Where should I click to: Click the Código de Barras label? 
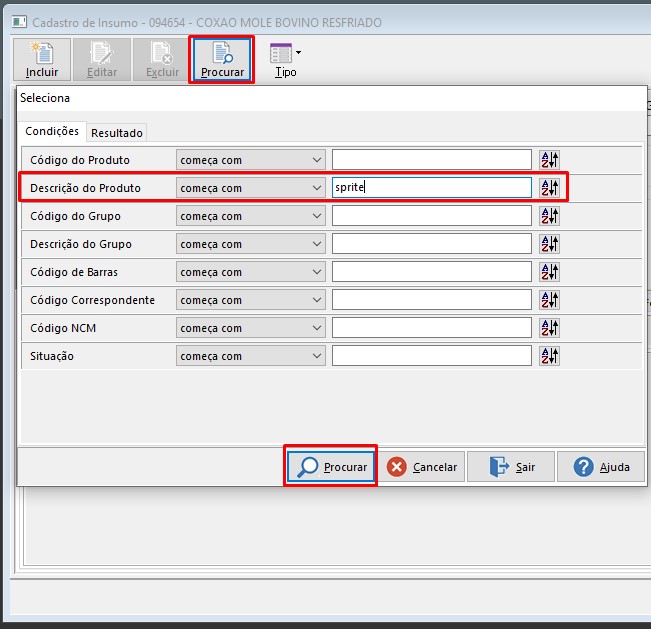tap(74, 272)
